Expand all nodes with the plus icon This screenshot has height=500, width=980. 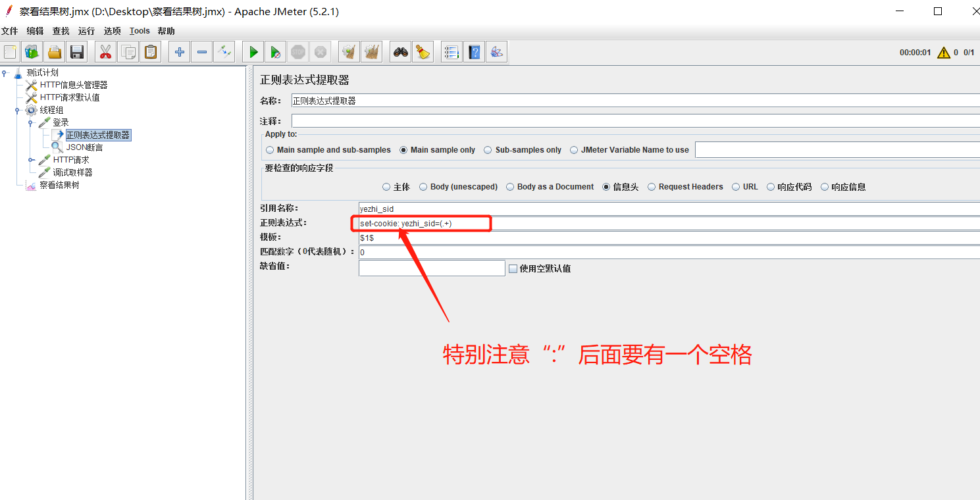[x=179, y=52]
